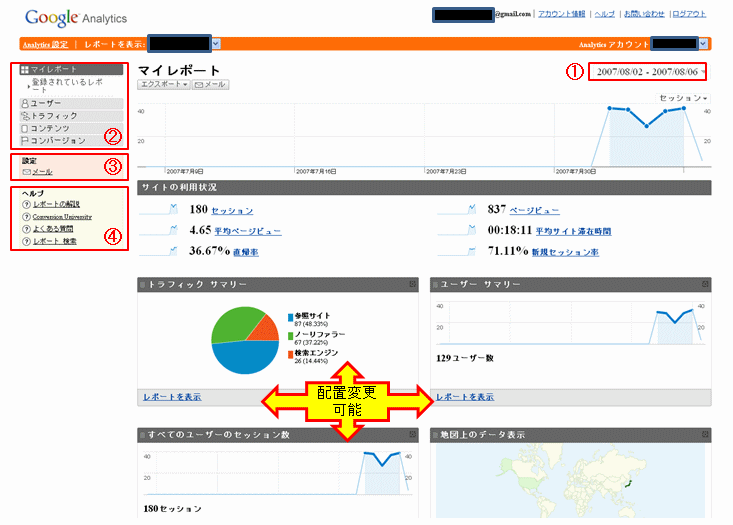The image size is (733, 525).
Task: Click the Google Analytics logo
Action: tap(76, 18)
